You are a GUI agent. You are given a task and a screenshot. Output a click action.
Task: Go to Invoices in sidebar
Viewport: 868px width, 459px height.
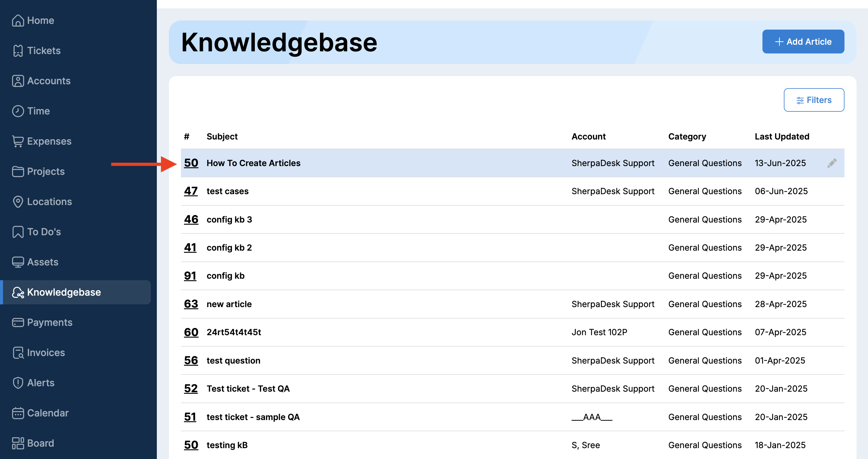tap(46, 352)
